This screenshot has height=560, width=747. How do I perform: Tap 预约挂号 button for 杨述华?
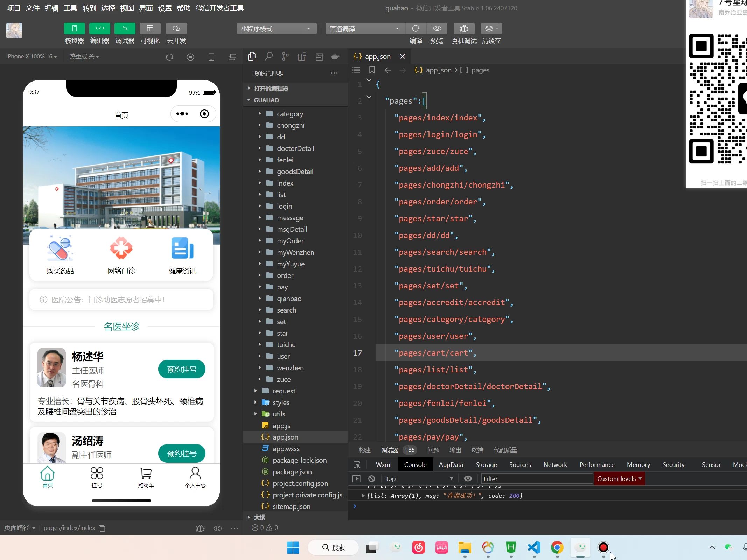182,369
